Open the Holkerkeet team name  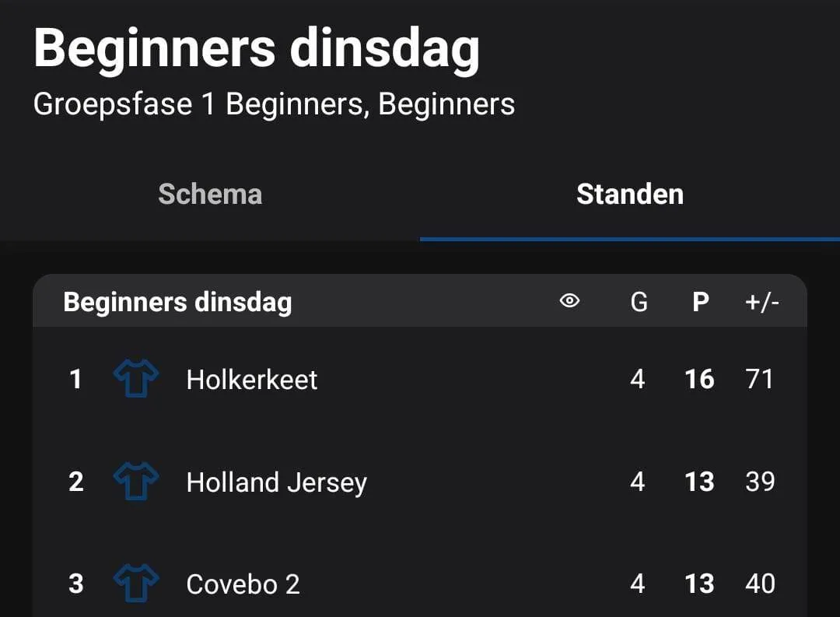coord(252,380)
